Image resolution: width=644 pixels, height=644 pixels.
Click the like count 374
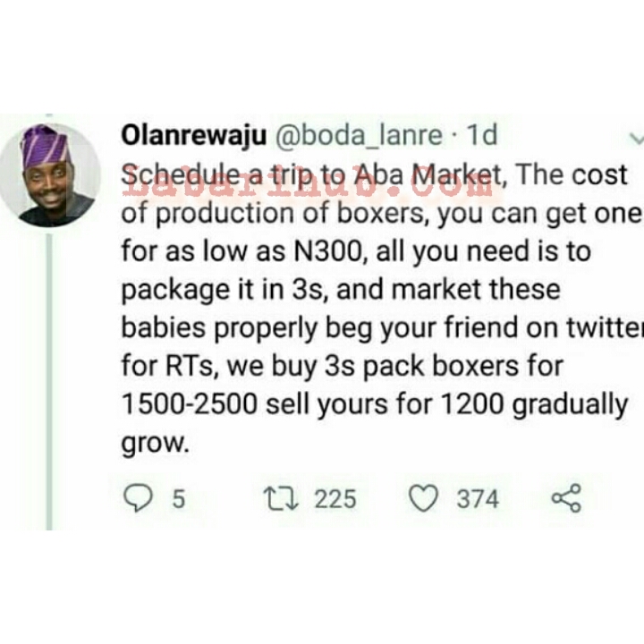click(478, 499)
